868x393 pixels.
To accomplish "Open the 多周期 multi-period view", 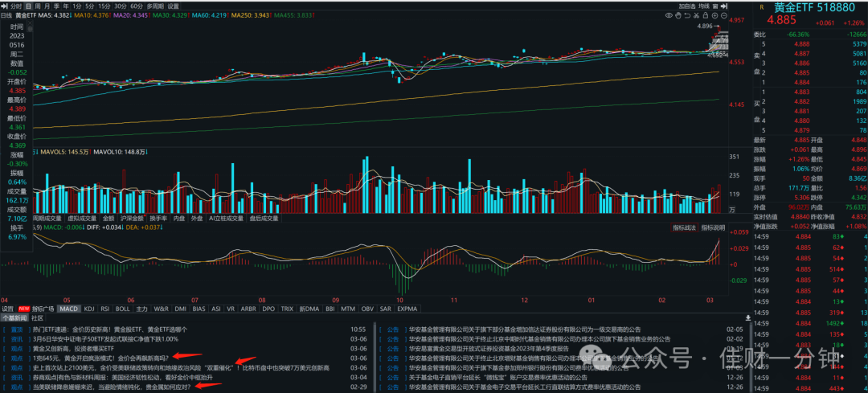I will click(156, 6).
